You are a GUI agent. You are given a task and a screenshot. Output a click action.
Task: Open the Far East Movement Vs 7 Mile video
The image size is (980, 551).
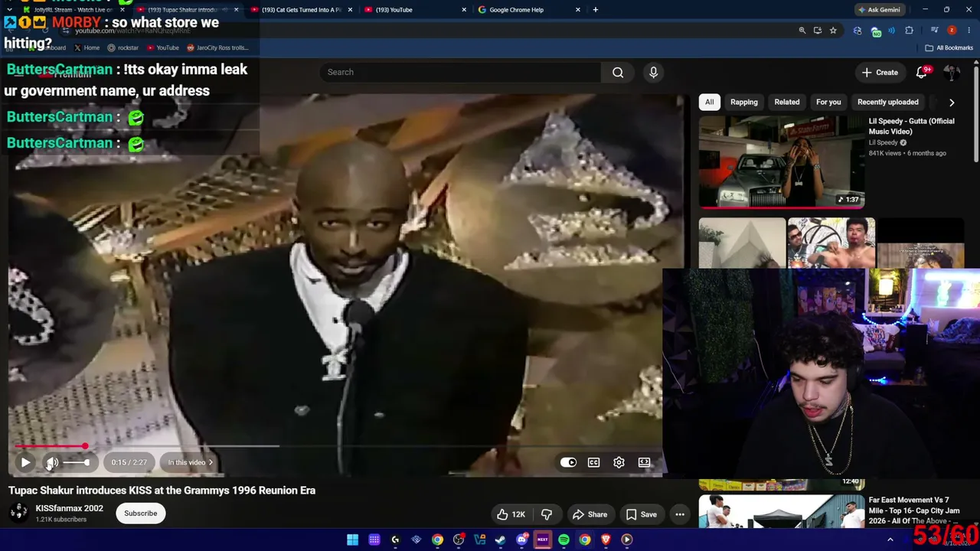[x=782, y=511]
